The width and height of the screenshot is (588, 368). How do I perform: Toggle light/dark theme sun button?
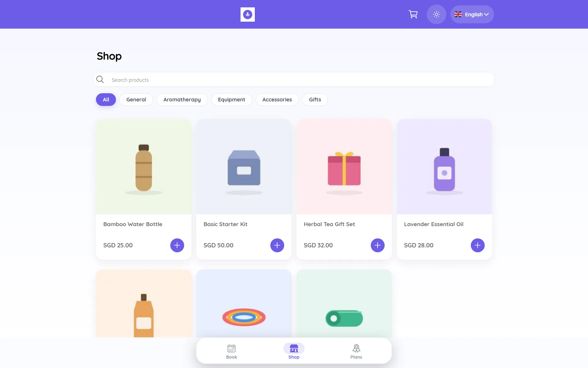click(436, 14)
